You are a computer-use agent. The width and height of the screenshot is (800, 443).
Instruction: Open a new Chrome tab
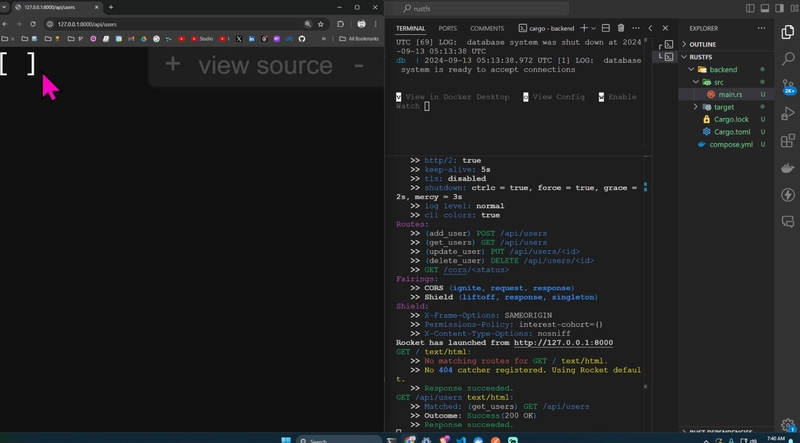coord(111,7)
